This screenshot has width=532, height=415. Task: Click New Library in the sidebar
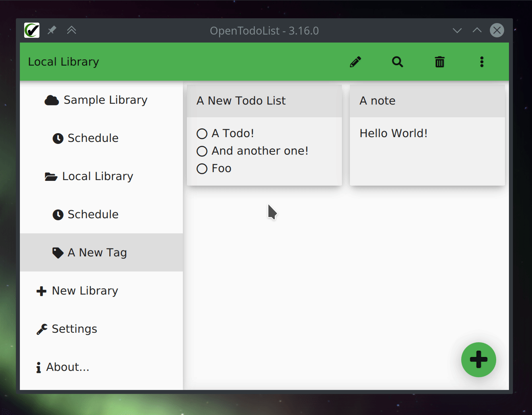click(101, 291)
